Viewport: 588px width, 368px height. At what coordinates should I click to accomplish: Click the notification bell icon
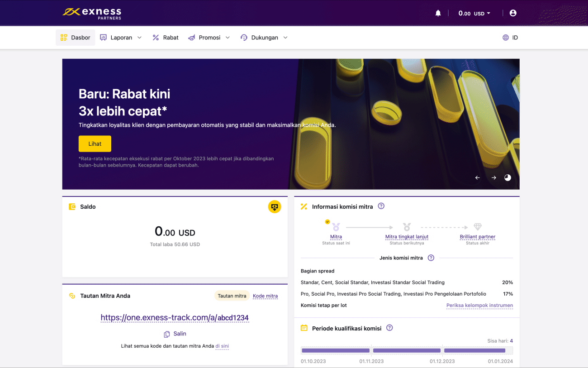point(438,13)
